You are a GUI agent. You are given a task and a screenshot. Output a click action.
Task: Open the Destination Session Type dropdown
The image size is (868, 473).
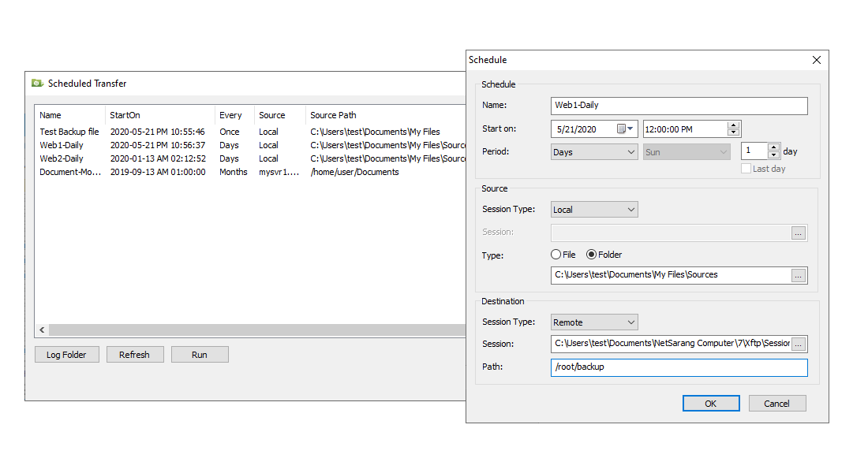(x=594, y=322)
